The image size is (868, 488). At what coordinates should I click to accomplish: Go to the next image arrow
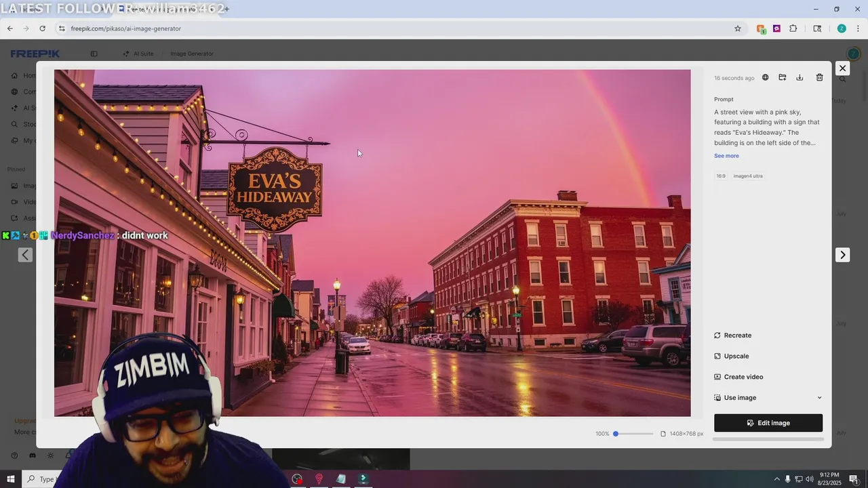point(842,255)
